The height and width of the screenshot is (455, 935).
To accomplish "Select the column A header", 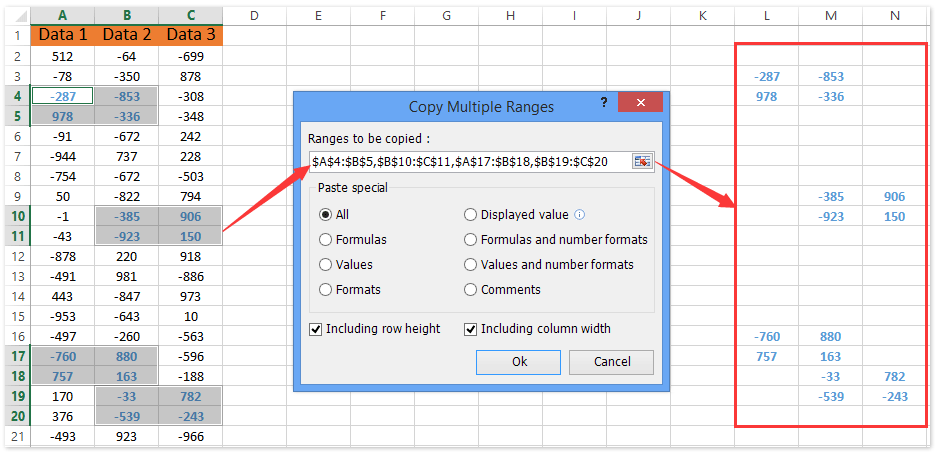I will tap(62, 13).
